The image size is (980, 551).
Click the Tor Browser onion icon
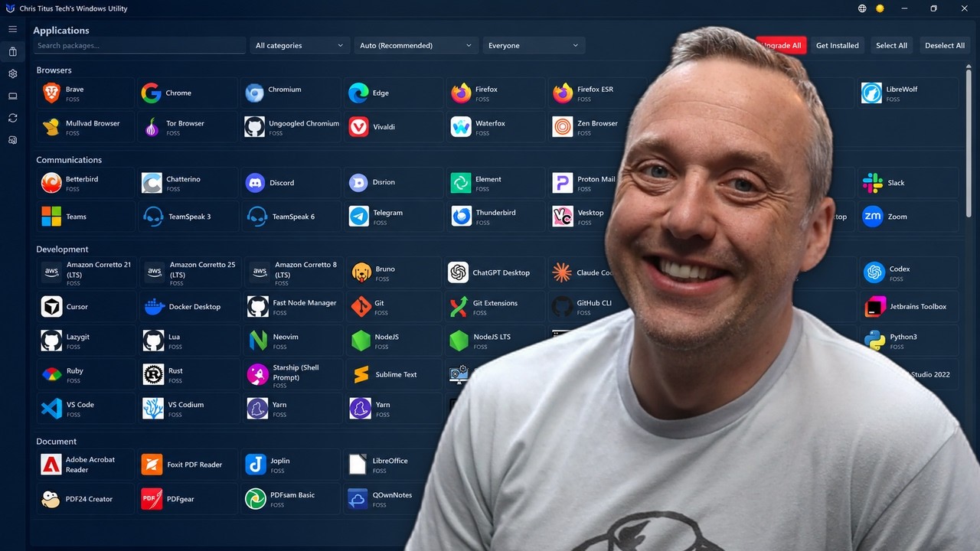point(152,127)
